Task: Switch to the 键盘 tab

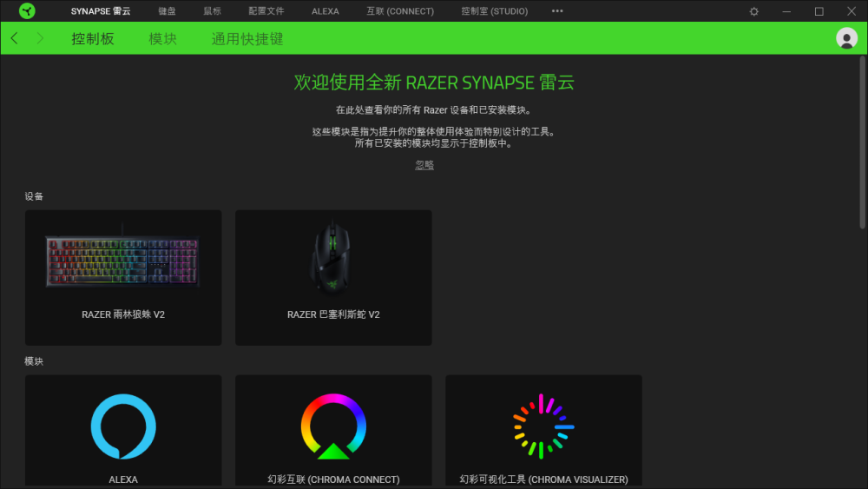Action: [x=167, y=11]
